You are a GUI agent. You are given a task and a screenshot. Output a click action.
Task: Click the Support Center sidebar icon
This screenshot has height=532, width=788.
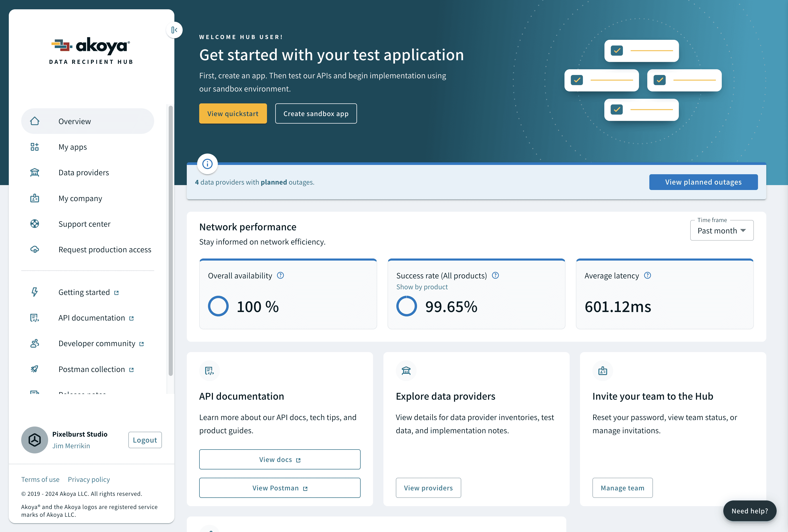point(35,224)
